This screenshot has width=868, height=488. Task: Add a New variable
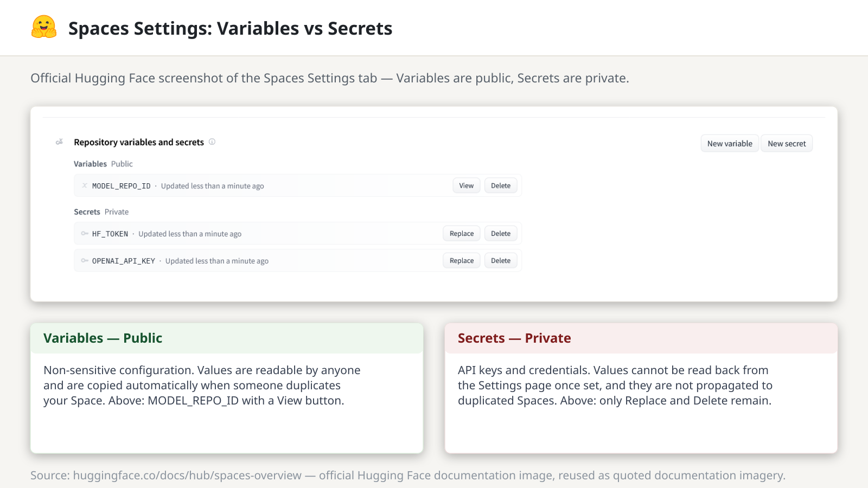click(x=730, y=144)
